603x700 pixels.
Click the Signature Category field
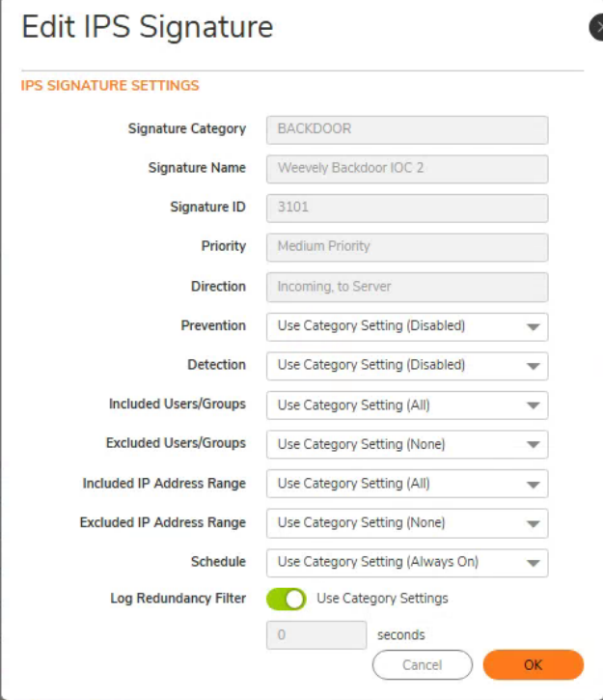tap(406, 129)
